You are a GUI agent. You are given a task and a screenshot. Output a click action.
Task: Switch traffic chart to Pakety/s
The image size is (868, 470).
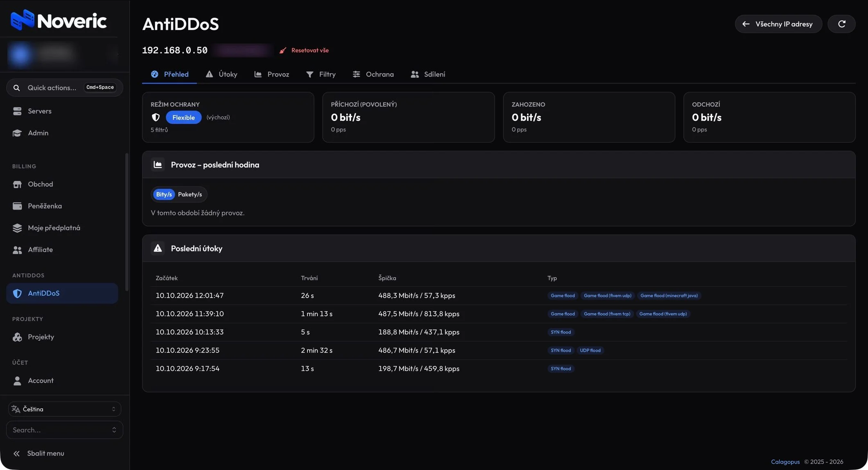(x=190, y=194)
